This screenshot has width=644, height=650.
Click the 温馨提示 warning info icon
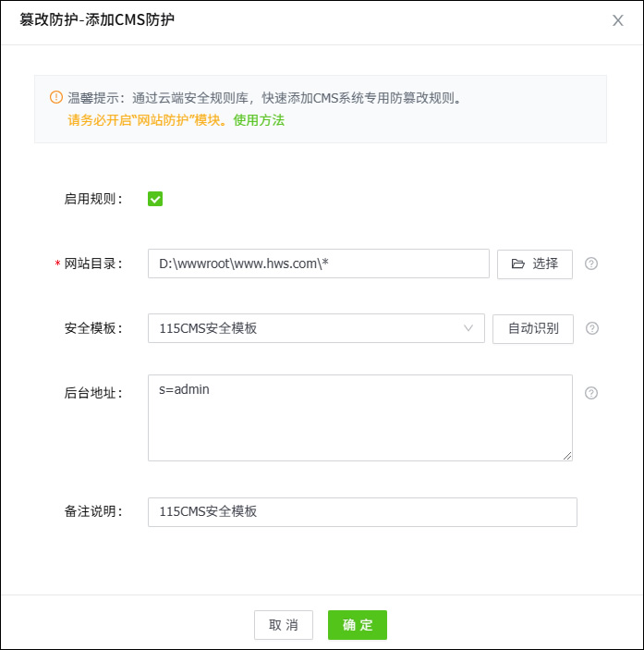pyautogui.click(x=55, y=97)
